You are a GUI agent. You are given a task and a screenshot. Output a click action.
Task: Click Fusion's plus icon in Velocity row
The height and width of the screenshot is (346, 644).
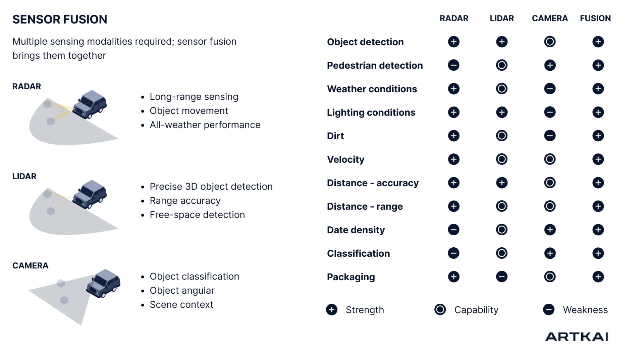coord(598,159)
